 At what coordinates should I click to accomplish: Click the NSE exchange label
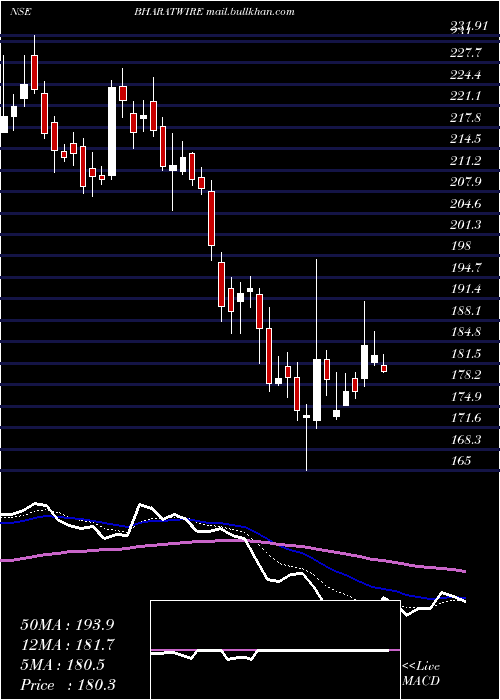click(x=20, y=12)
